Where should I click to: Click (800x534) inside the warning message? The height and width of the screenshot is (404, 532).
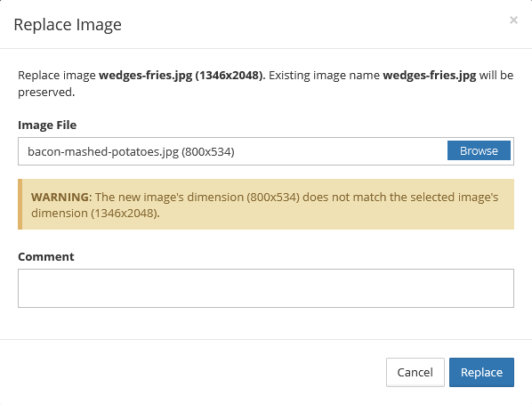click(x=273, y=197)
